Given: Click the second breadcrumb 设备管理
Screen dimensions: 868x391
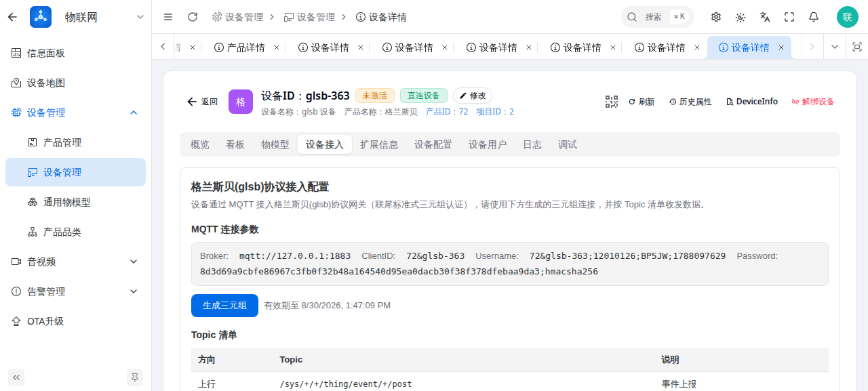Looking at the screenshot, I should (x=309, y=17).
